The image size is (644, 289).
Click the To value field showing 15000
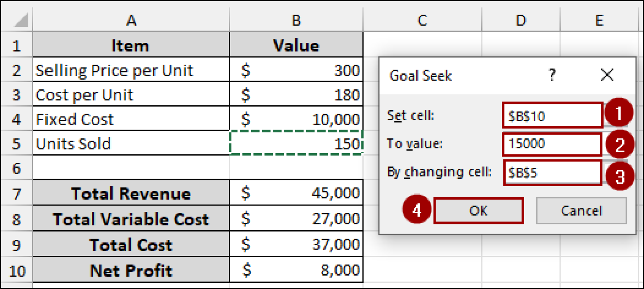click(x=551, y=144)
